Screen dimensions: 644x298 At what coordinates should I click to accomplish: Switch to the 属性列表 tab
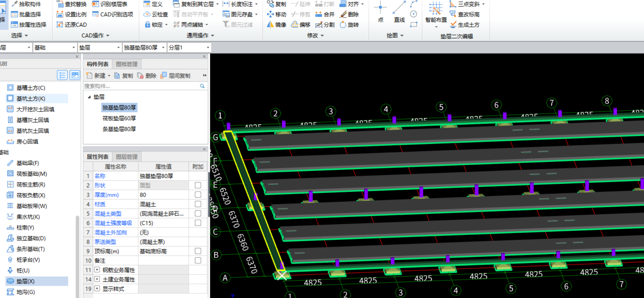tap(97, 157)
